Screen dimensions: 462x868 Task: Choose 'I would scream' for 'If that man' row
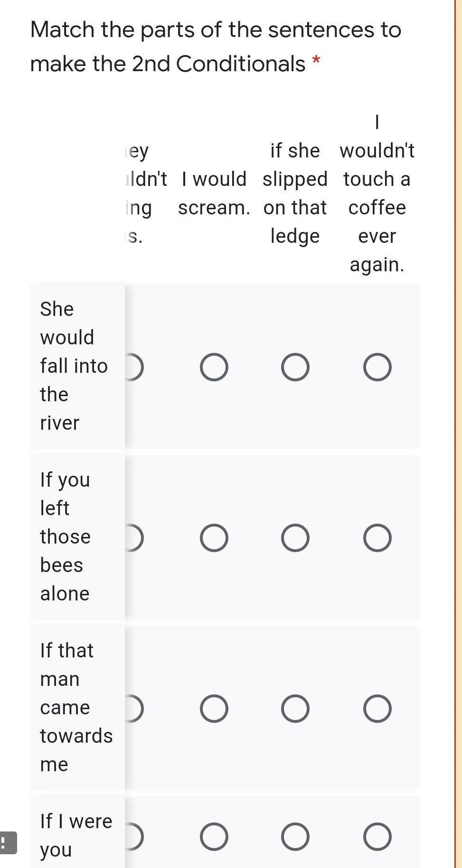point(214,709)
